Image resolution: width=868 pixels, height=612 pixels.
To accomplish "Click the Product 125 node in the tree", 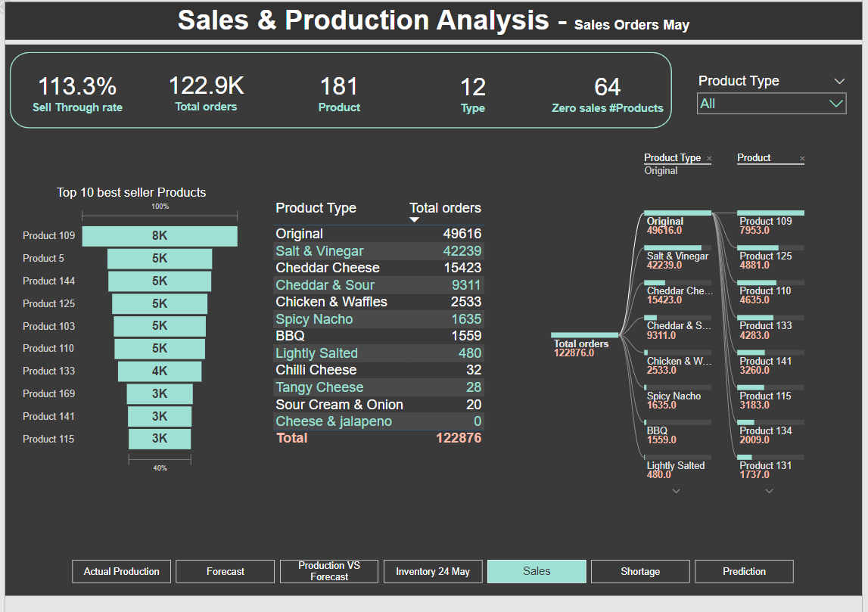I will [766, 256].
